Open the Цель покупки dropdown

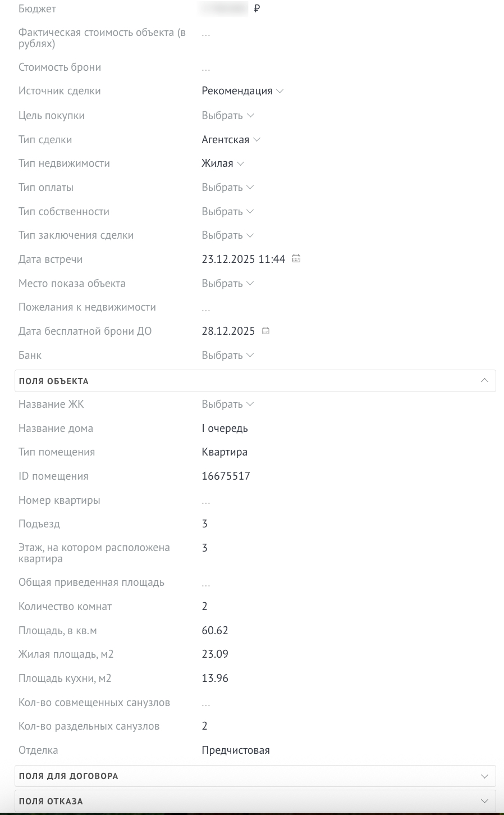[228, 116]
